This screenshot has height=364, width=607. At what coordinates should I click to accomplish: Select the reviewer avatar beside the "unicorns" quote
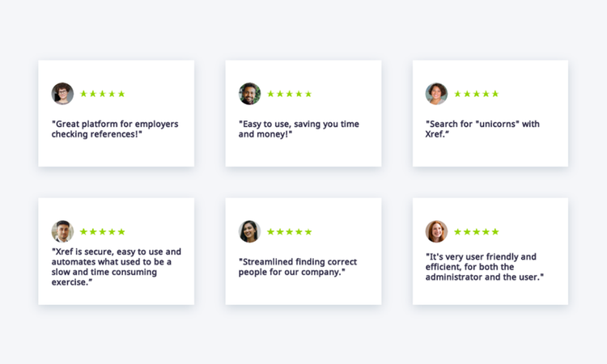436,94
